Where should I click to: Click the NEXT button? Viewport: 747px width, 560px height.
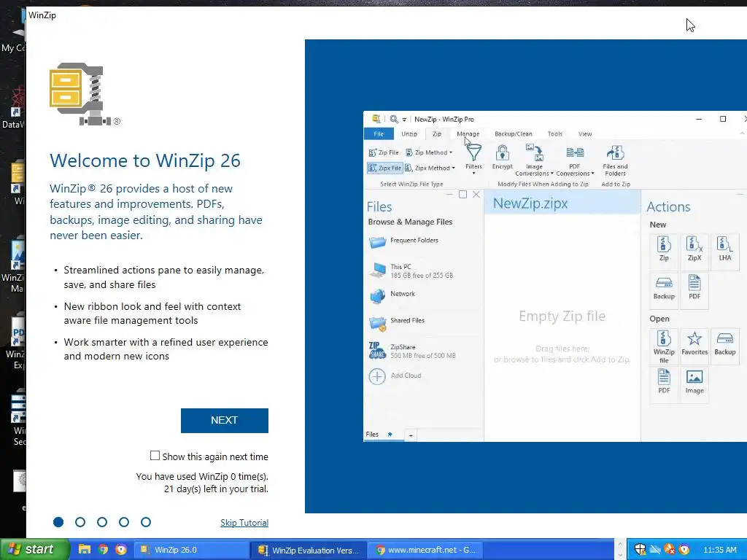(x=225, y=421)
